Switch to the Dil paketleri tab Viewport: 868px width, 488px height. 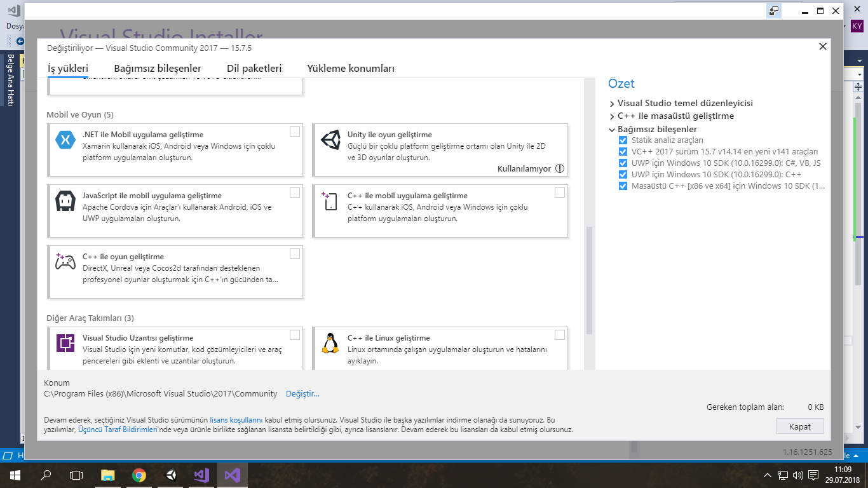click(x=254, y=69)
